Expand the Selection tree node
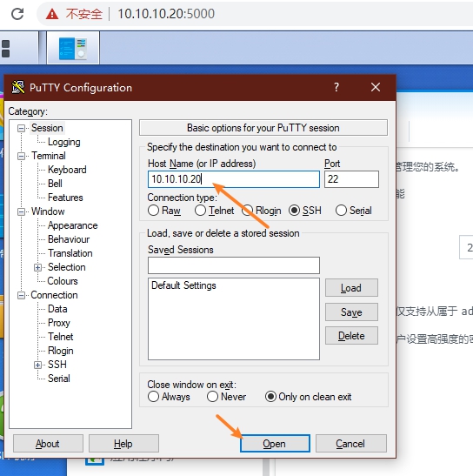This screenshot has width=473, height=476. tap(37, 267)
